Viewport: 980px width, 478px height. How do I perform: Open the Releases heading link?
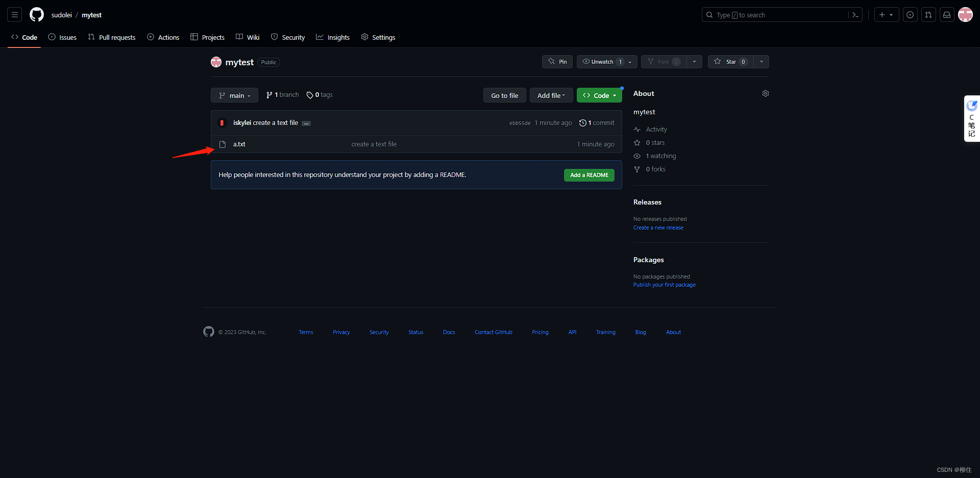point(647,203)
